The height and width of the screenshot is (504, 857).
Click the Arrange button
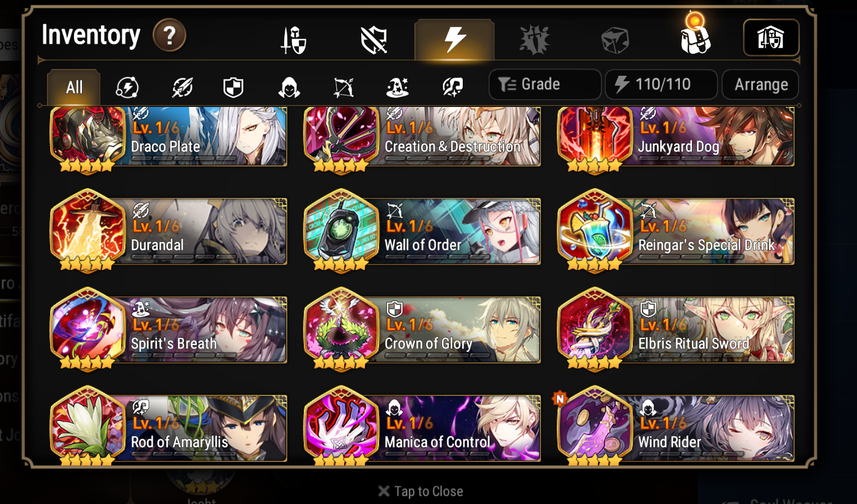click(760, 84)
